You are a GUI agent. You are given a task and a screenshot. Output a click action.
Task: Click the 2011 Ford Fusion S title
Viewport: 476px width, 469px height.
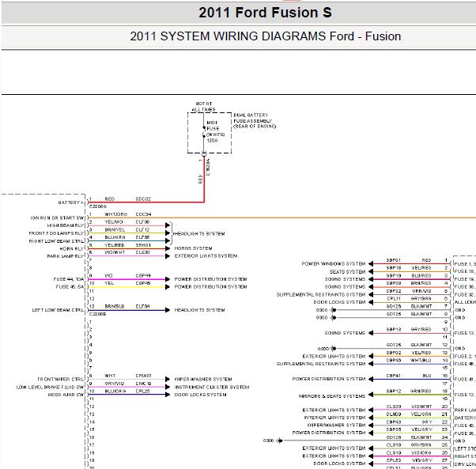click(265, 13)
